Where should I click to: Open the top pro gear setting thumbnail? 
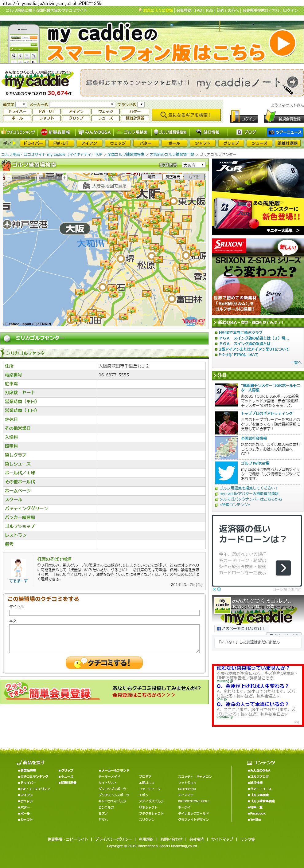pos(226,423)
